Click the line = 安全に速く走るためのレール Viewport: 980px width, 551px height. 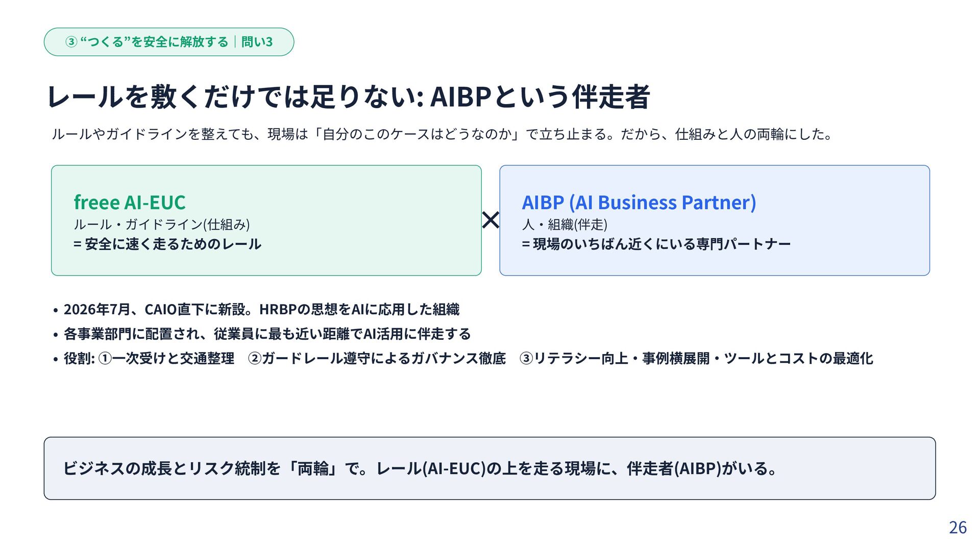pyautogui.click(x=167, y=244)
